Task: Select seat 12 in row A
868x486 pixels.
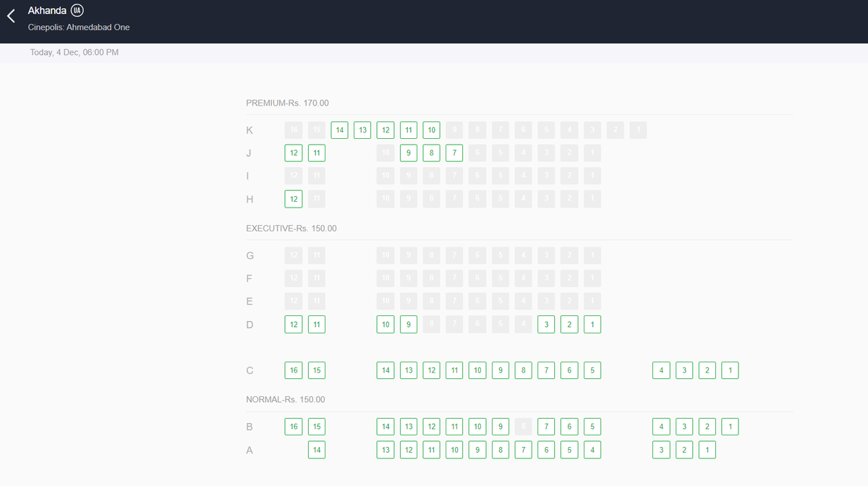Action: [x=409, y=450]
